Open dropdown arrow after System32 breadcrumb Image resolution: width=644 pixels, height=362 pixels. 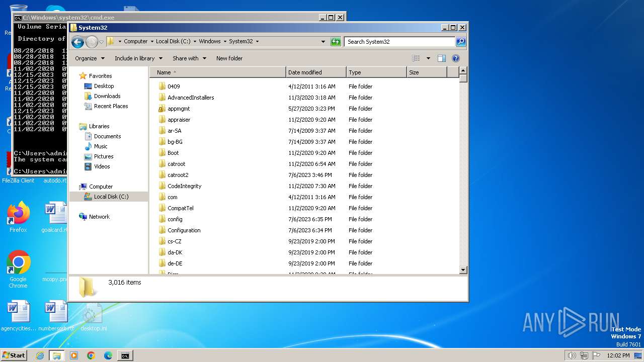[257, 42]
